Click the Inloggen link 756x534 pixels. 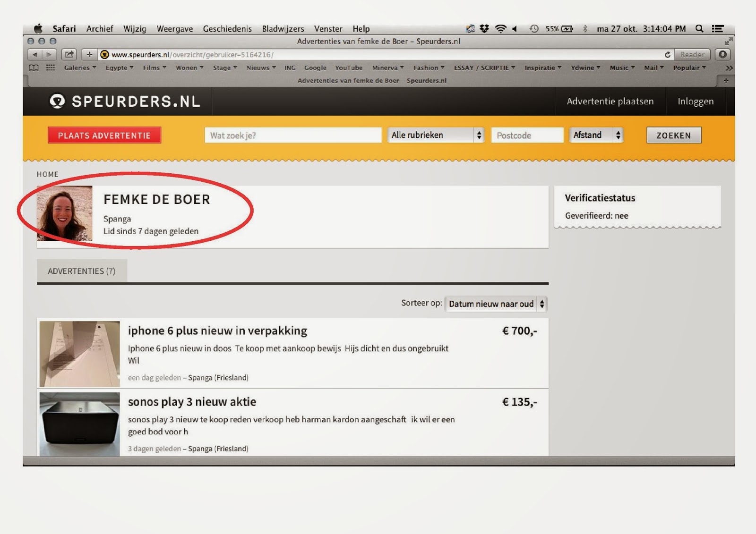click(x=696, y=102)
